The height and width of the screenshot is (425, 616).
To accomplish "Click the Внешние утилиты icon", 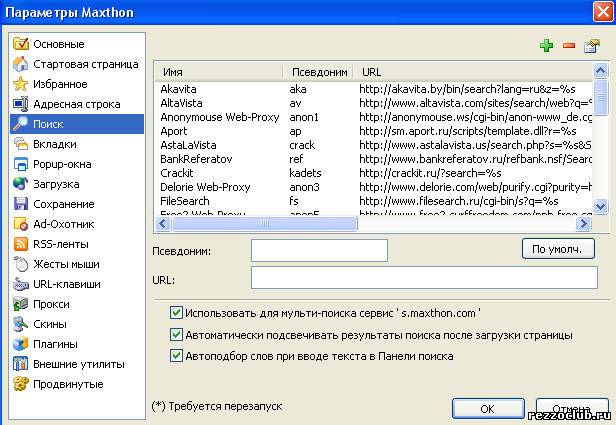I will click(21, 364).
